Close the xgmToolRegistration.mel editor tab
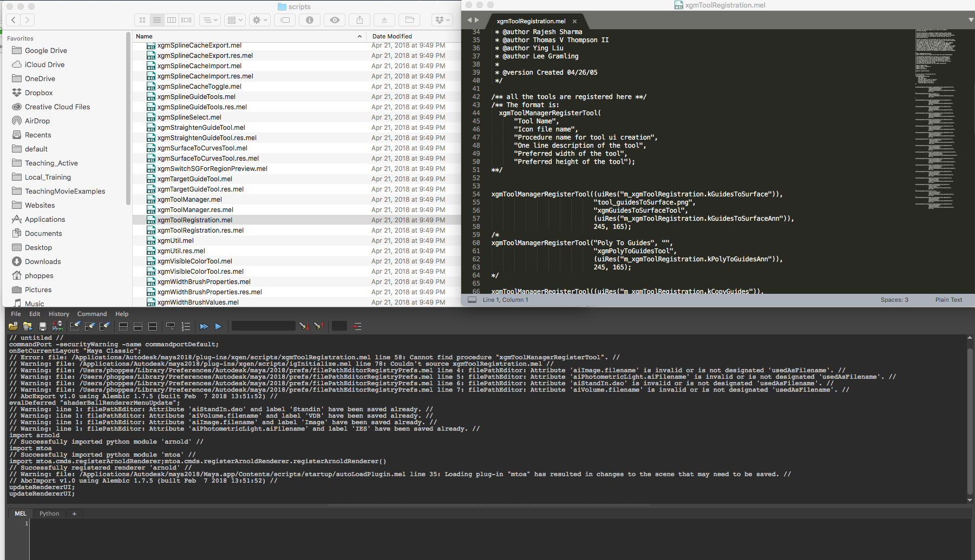The height and width of the screenshot is (560, 975). click(x=574, y=21)
